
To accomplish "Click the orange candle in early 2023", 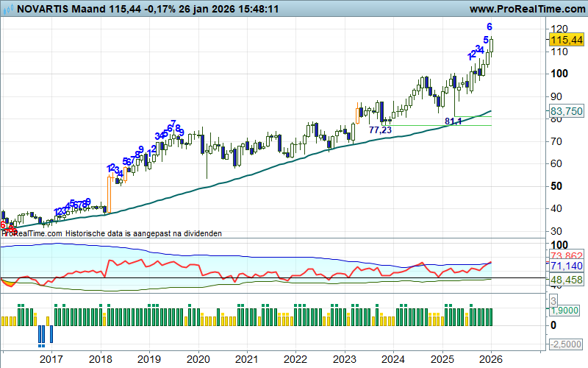I will click(x=358, y=114).
